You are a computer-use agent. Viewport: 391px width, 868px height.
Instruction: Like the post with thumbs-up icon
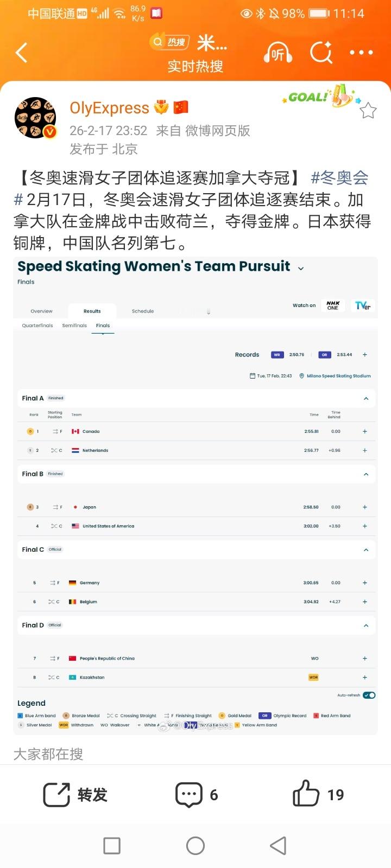pos(306,795)
